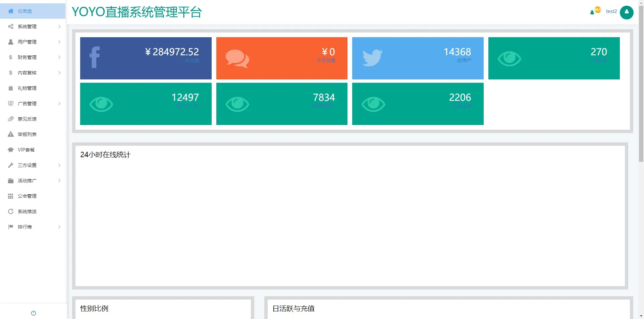Viewport: 644px width, 319px height.
Task: Open the 系统推送 menu entry
Action: pos(33,211)
